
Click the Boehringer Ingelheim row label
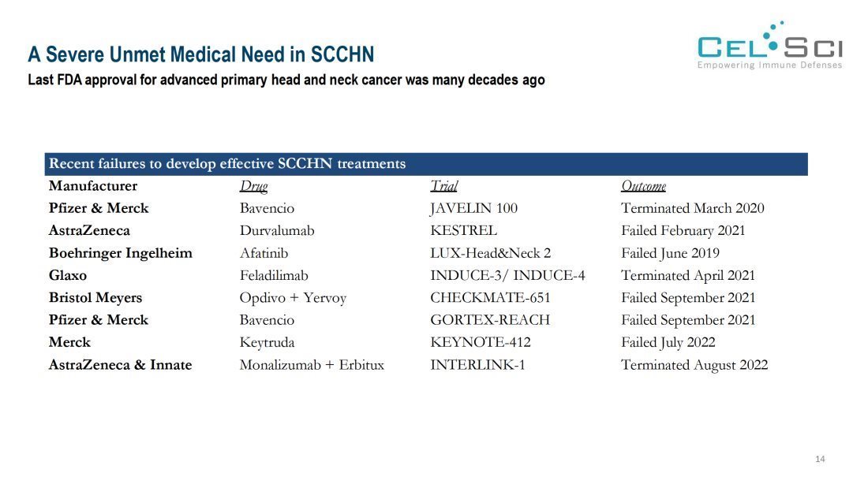click(120, 253)
